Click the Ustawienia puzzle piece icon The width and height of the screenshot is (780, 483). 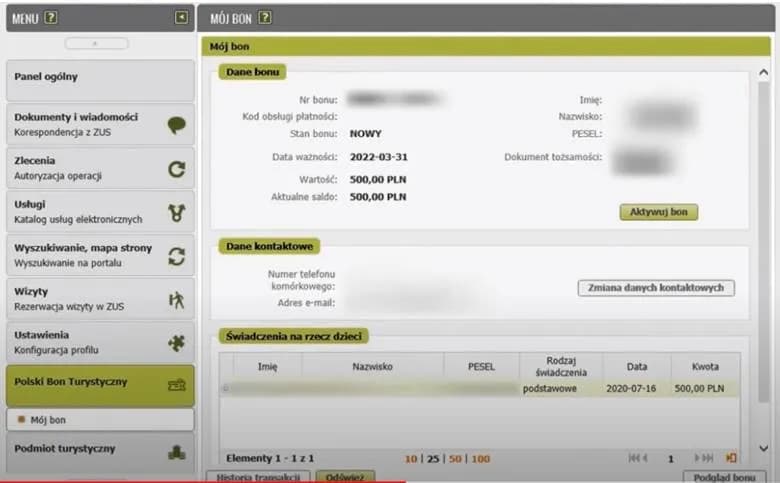point(176,343)
